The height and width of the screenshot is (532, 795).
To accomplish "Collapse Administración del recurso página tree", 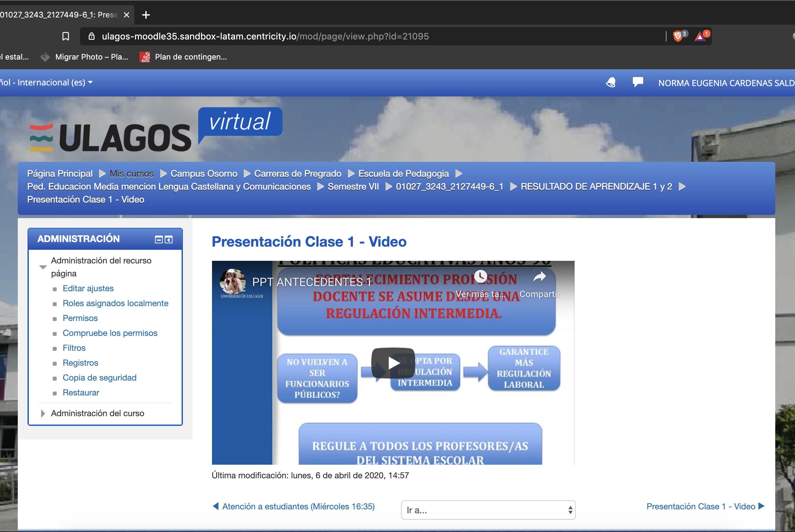I will click(43, 267).
